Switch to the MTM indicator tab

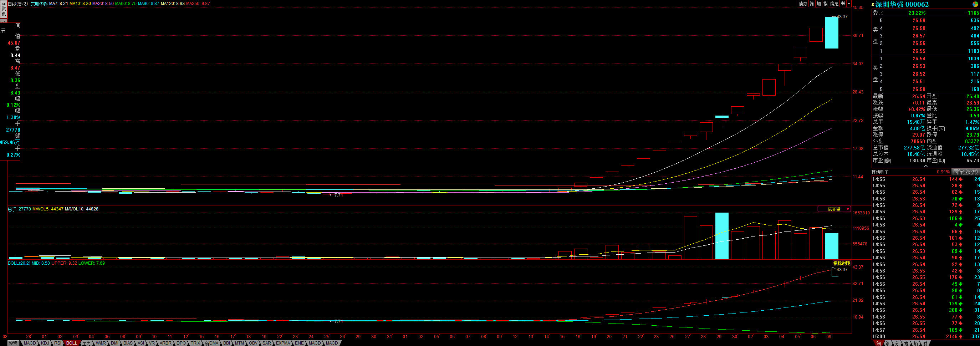point(239,343)
